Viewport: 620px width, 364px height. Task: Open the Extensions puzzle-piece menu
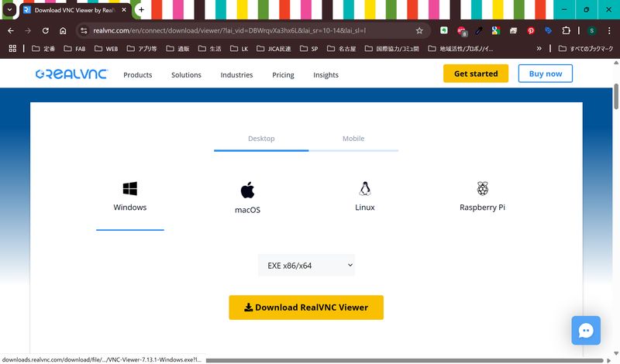566,30
